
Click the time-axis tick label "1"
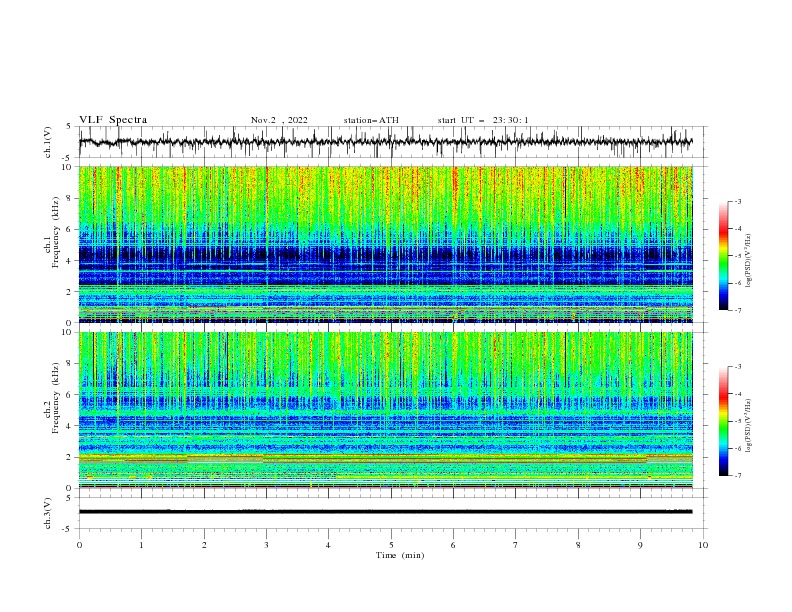[x=141, y=545]
